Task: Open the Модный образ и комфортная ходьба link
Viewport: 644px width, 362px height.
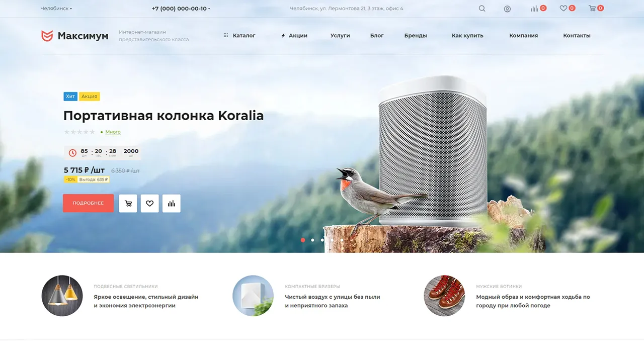Action: click(x=533, y=301)
